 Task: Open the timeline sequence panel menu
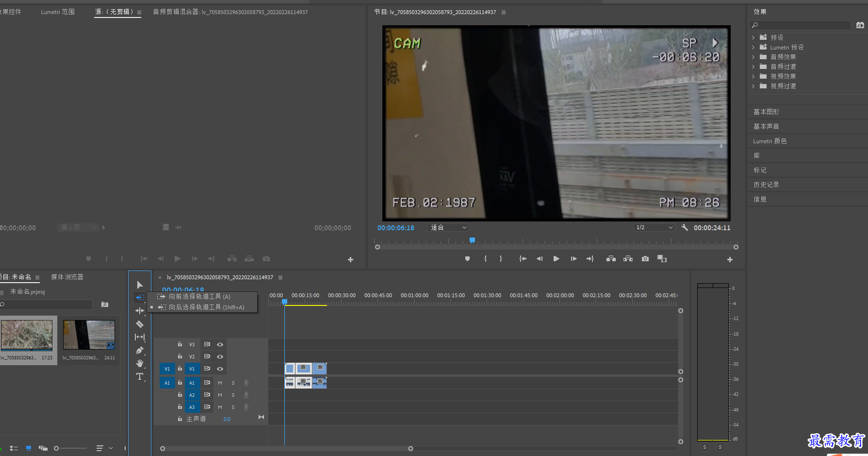280,277
